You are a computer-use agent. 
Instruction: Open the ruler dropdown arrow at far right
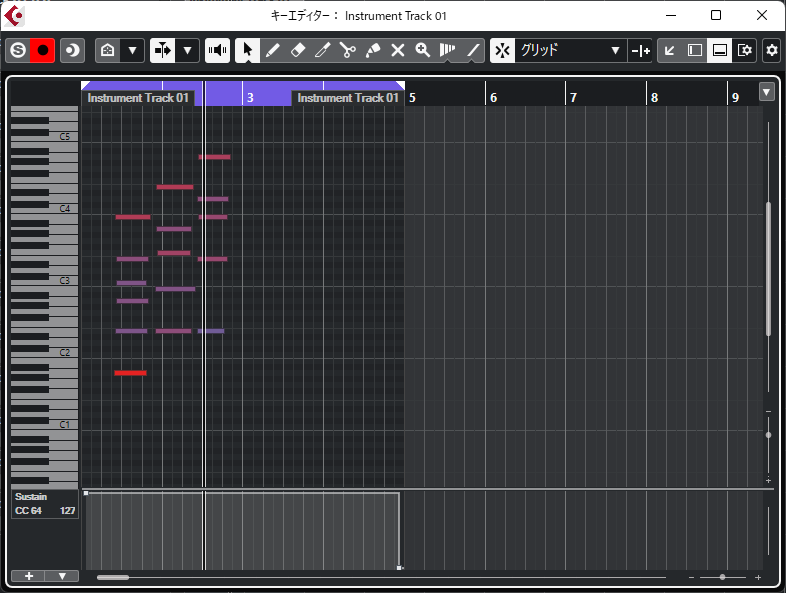[x=766, y=92]
